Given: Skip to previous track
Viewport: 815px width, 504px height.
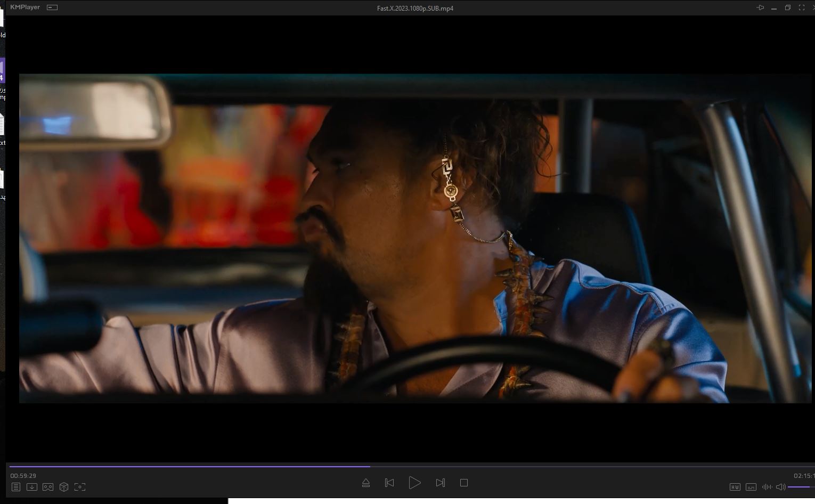Looking at the screenshot, I should click(x=389, y=483).
